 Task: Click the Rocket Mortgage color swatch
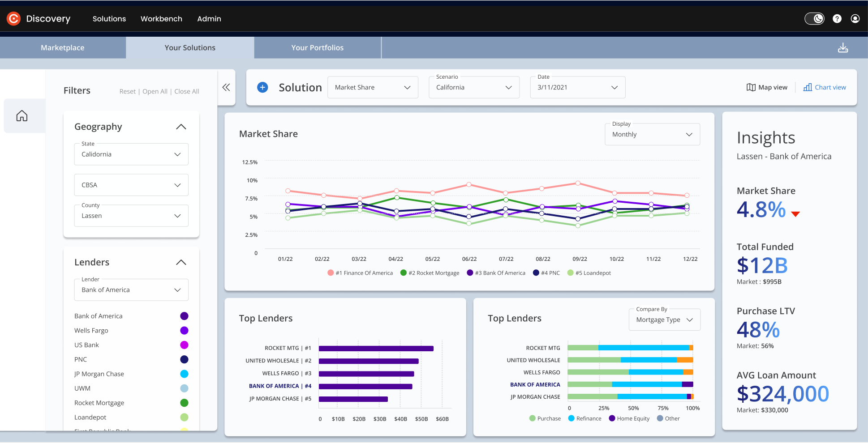tap(184, 403)
